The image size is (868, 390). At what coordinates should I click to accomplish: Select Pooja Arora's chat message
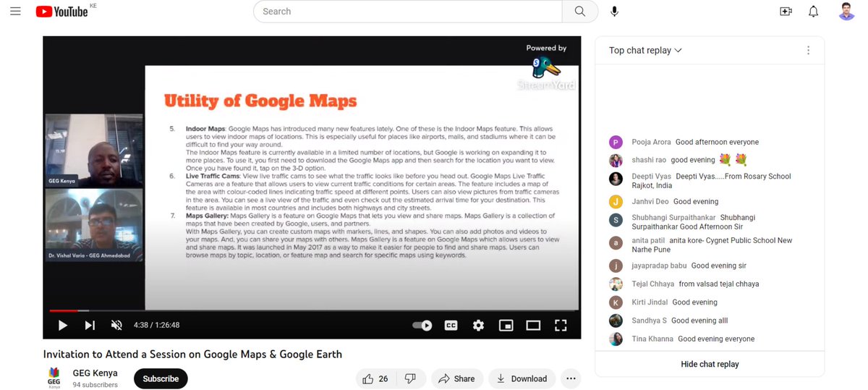(717, 143)
